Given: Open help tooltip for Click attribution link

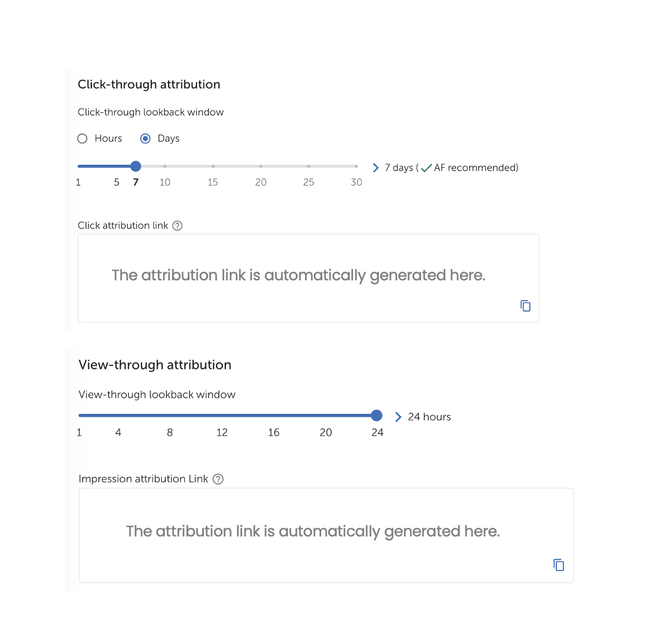Looking at the screenshot, I should coord(177,226).
